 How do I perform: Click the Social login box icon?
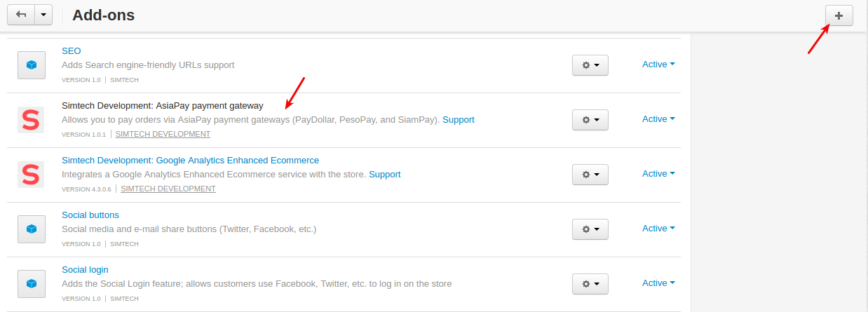(31, 283)
